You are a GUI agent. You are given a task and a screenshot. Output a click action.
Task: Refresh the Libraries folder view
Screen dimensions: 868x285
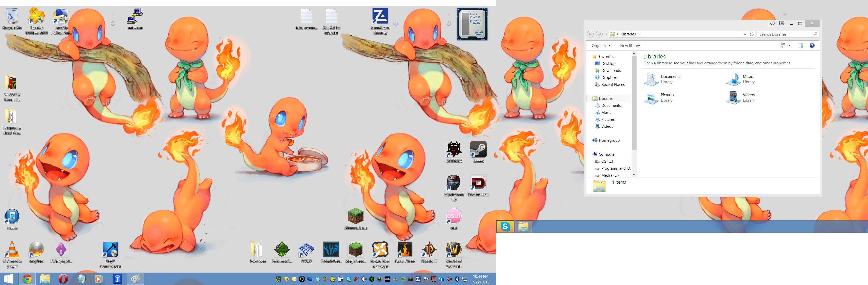[x=752, y=34]
